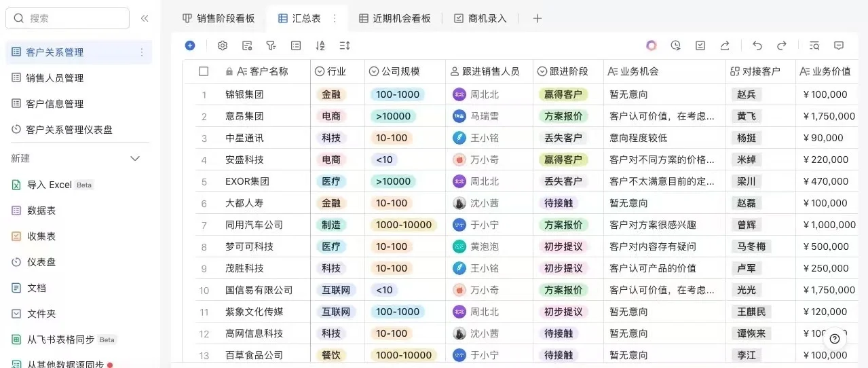Open find-in-table search icon

point(814,45)
